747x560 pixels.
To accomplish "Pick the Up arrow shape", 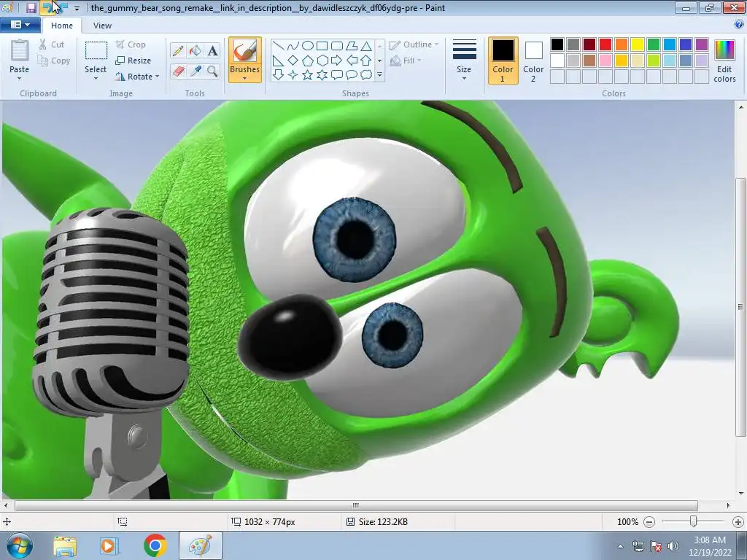I will coord(366,61).
